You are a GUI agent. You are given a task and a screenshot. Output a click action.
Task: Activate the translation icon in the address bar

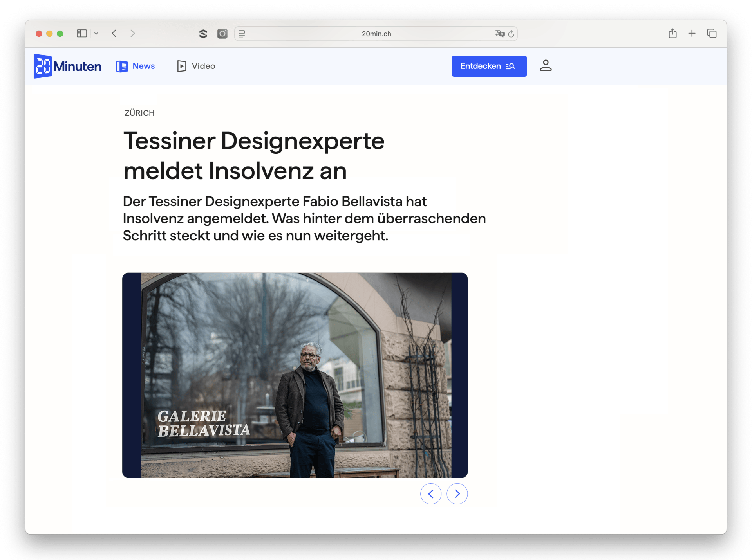pos(499,34)
